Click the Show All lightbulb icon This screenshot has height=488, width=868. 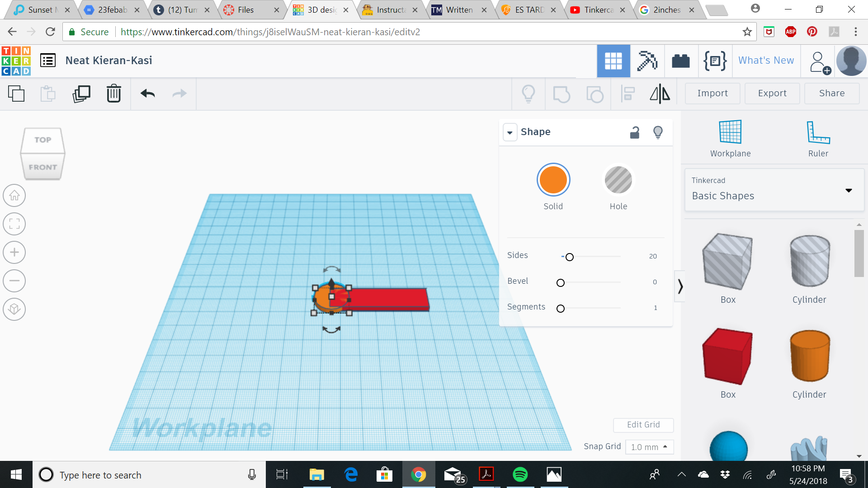[528, 94]
